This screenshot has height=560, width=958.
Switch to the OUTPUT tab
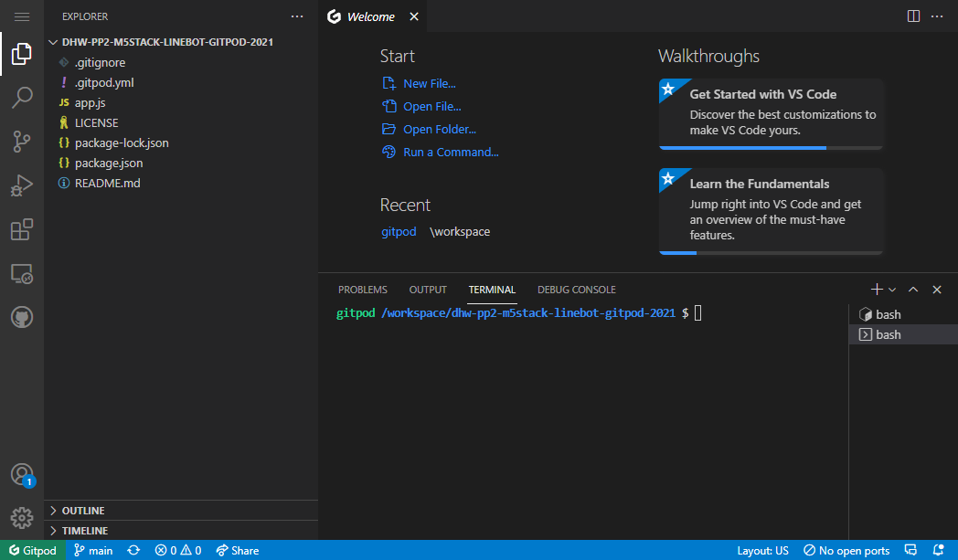pyautogui.click(x=428, y=290)
